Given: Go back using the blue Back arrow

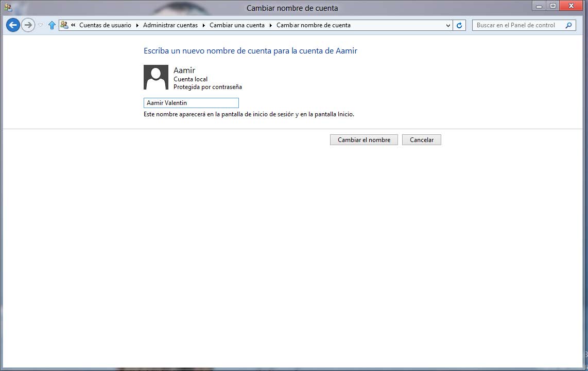Looking at the screenshot, I should click(13, 25).
